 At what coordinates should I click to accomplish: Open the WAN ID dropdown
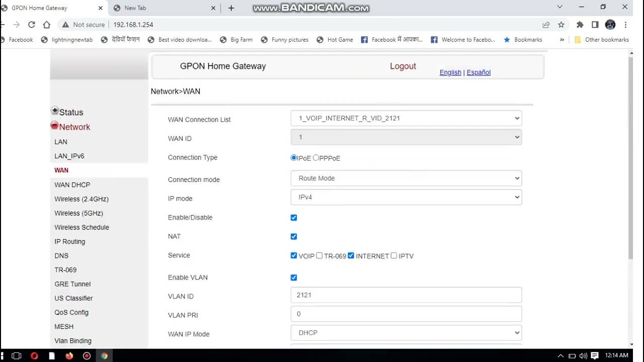coord(406,137)
